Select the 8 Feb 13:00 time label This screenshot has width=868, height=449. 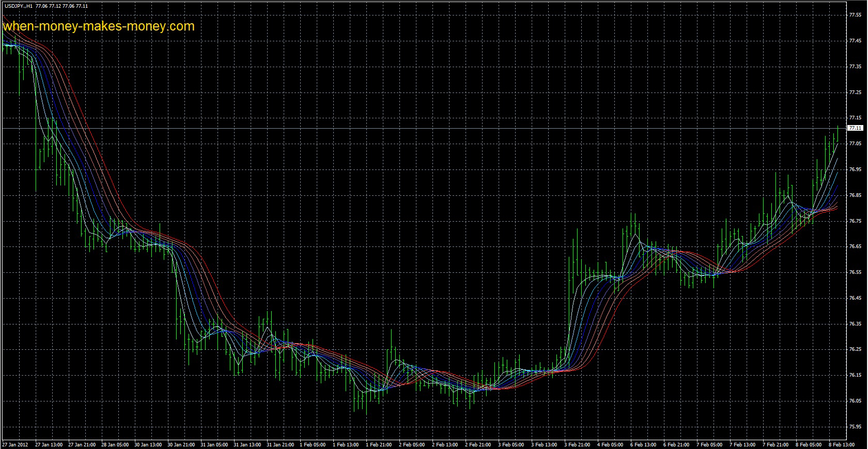841,444
